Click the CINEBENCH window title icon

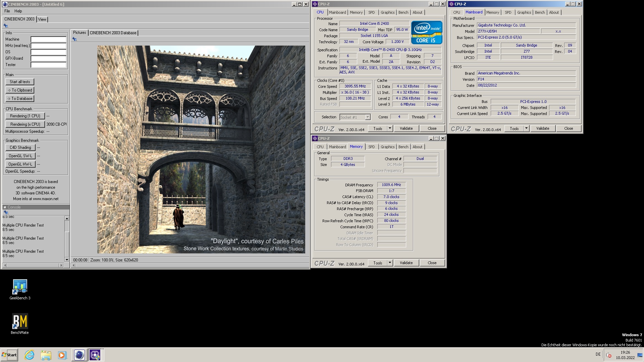(5, 4)
